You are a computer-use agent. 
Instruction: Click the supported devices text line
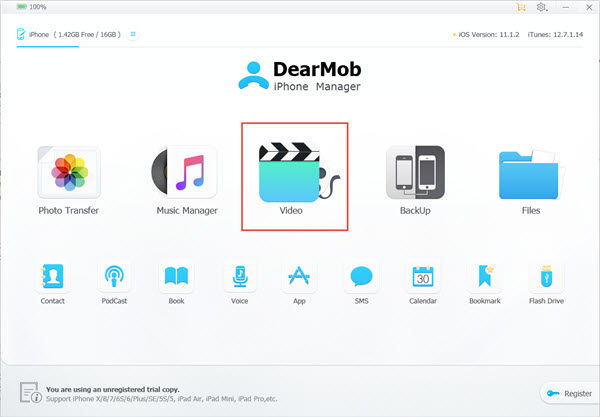[161, 399]
